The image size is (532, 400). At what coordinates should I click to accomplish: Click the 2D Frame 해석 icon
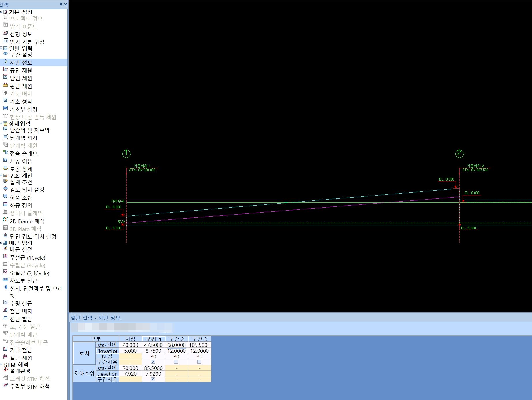click(x=5, y=220)
